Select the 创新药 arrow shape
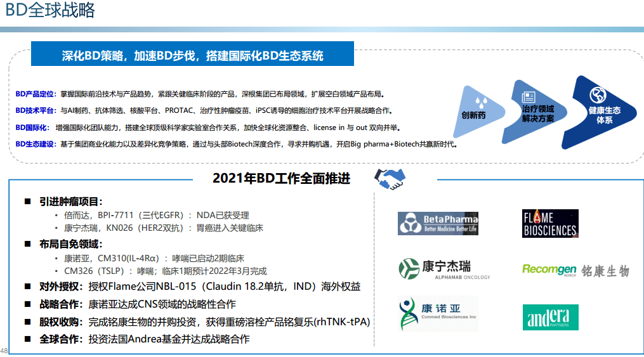Image resolution: width=644 pixels, height=357 pixels. click(x=478, y=112)
